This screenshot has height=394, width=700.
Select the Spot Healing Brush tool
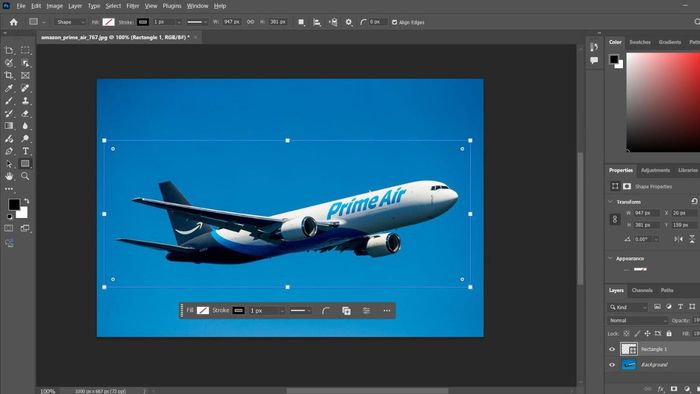point(25,88)
